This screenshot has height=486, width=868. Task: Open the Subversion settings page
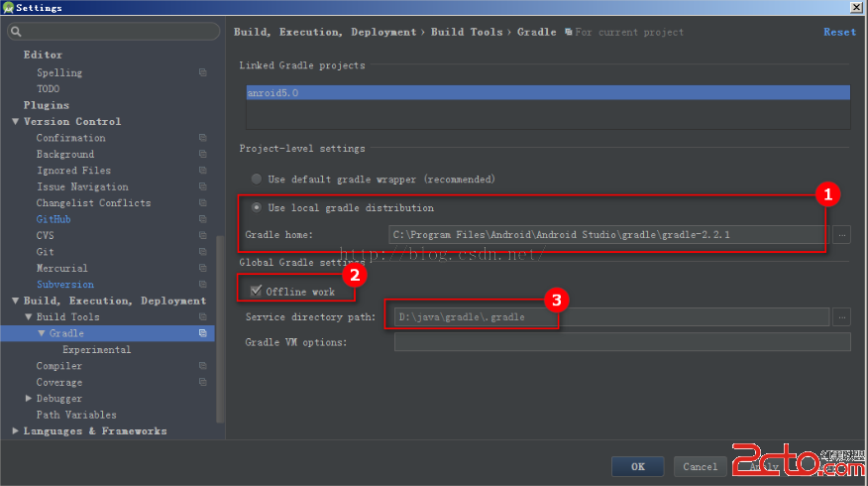[x=64, y=285]
